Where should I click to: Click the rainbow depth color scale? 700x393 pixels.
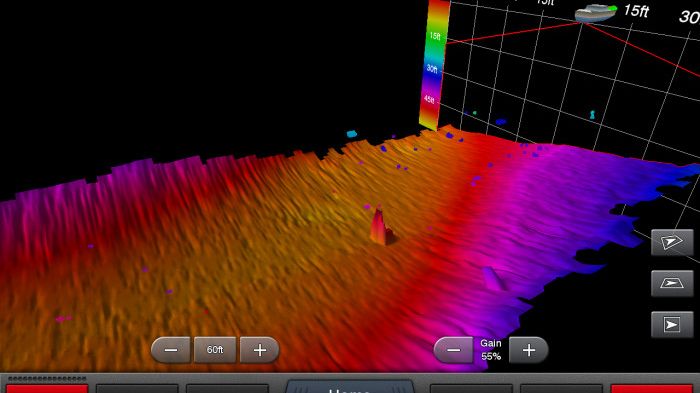[x=434, y=65]
